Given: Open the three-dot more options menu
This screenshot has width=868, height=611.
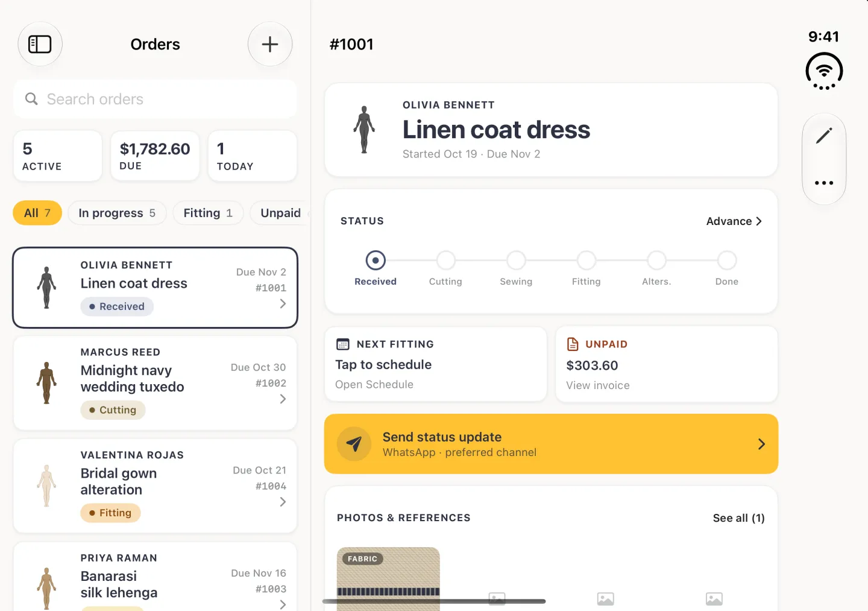Looking at the screenshot, I should (824, 183).
